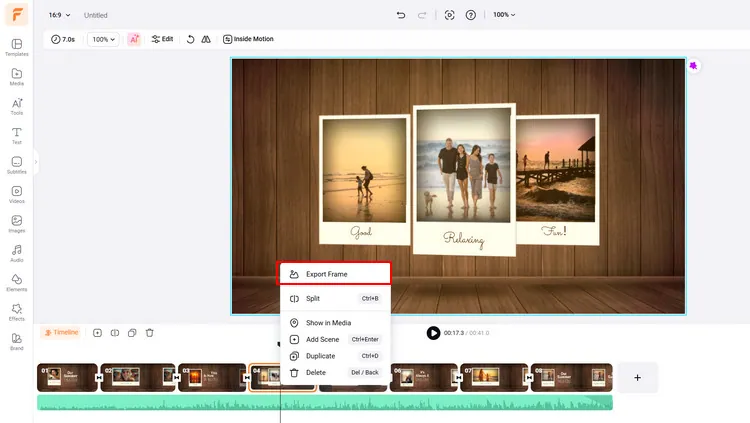Viewport: 750px width, 423px height.
Task: Click the Undo arrow icon
Action: click(x=401, y=15)
